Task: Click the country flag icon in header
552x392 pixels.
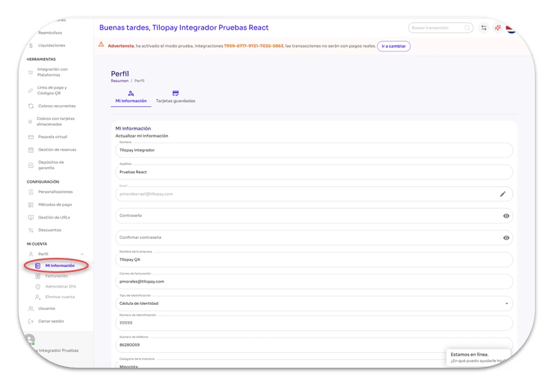Action: (511, 28)
